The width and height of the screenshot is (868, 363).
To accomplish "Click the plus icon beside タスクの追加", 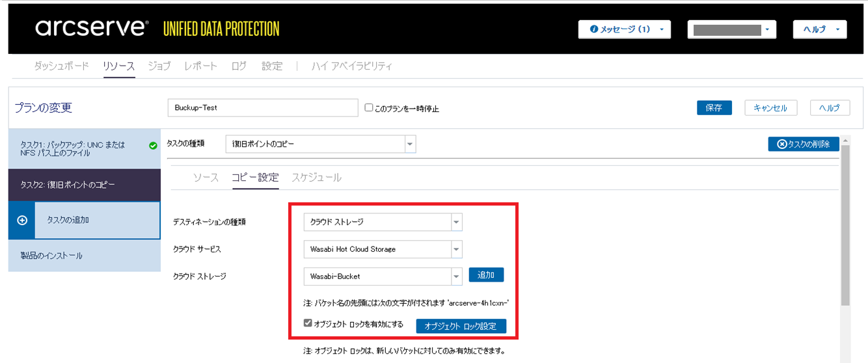I will click(21, 221).
